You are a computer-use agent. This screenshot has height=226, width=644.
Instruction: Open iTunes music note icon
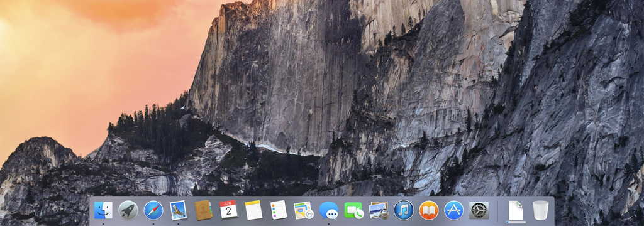[x=404, y=210]
